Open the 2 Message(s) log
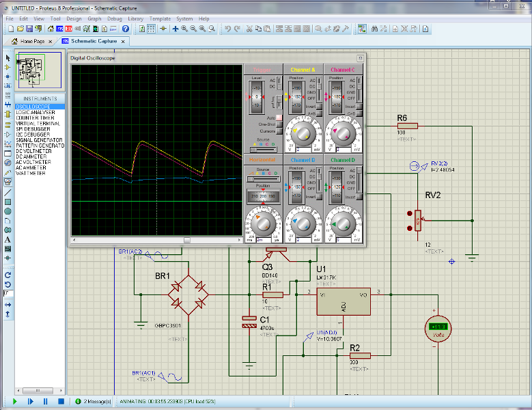Viewport: 532px width, 410px height. (94, 402)
